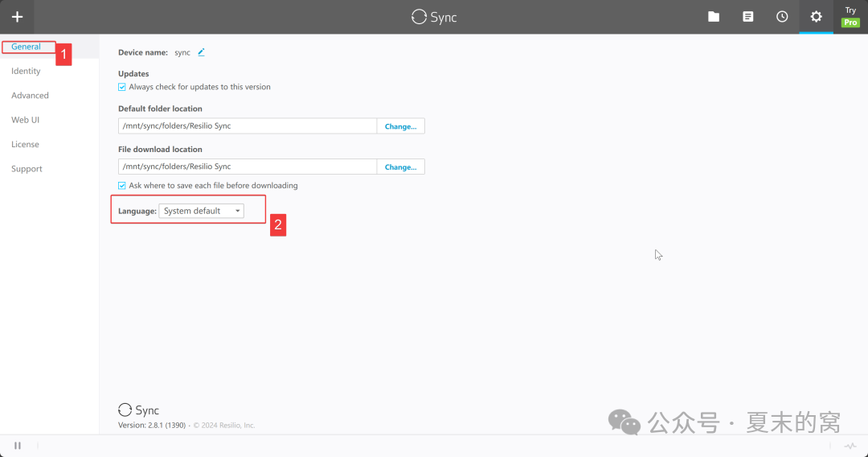Screen dimensions: 868x457
Task: Open the notes list icon in header
Action: pyautogui.click(x=748, y=17)
